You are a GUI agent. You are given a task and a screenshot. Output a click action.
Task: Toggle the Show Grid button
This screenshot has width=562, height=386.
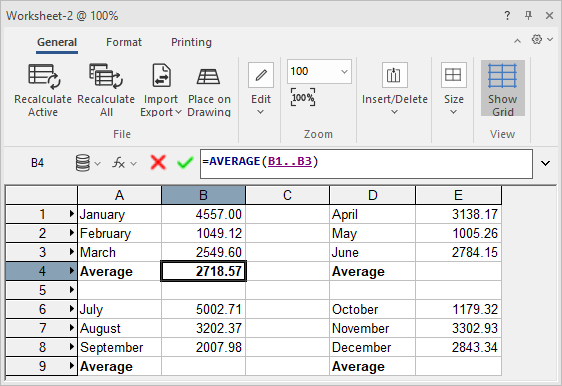[503, 89]
